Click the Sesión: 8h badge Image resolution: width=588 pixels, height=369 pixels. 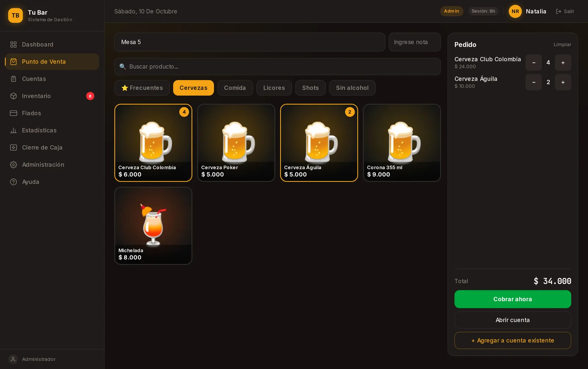(483, 11)
